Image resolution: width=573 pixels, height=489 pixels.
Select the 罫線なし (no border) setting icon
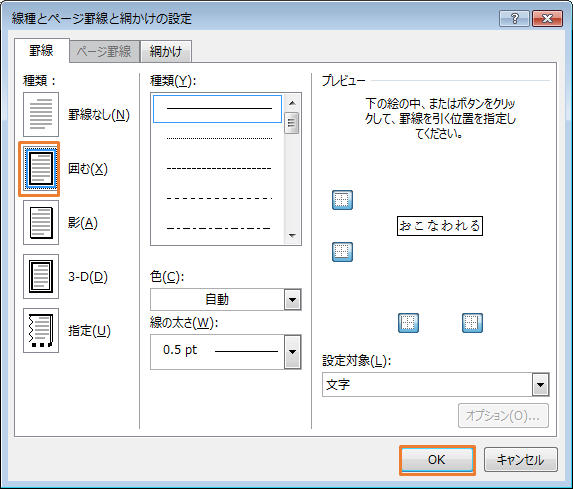tap(41, 114)
